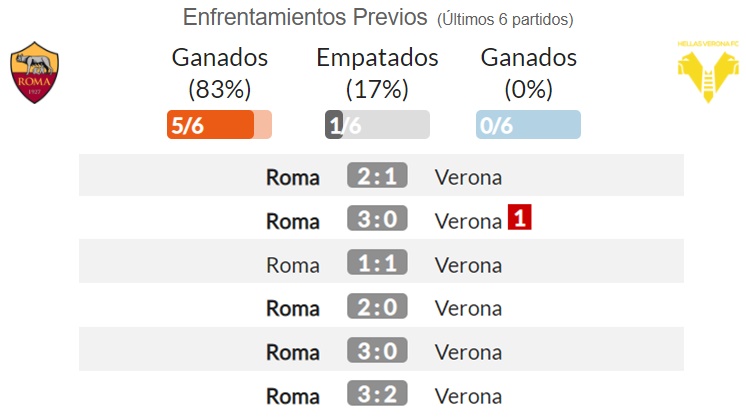
Task: Click Verona in the 1:1 match row
Action: click(468, 265)
